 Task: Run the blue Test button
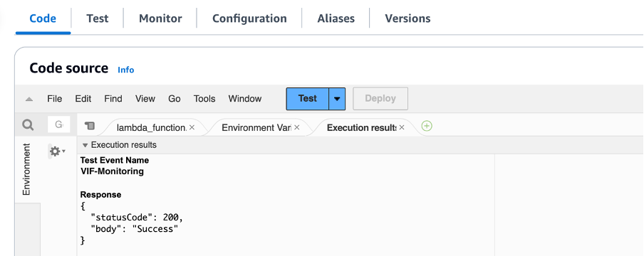307,99
